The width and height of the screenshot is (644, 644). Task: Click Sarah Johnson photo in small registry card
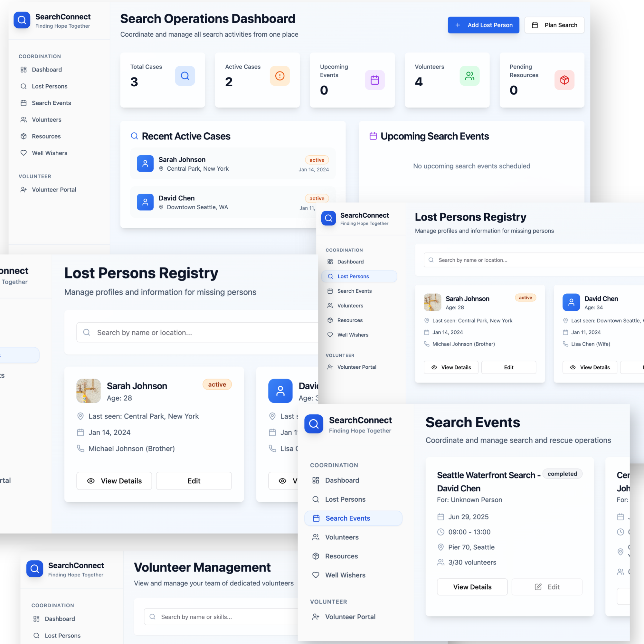432,302
